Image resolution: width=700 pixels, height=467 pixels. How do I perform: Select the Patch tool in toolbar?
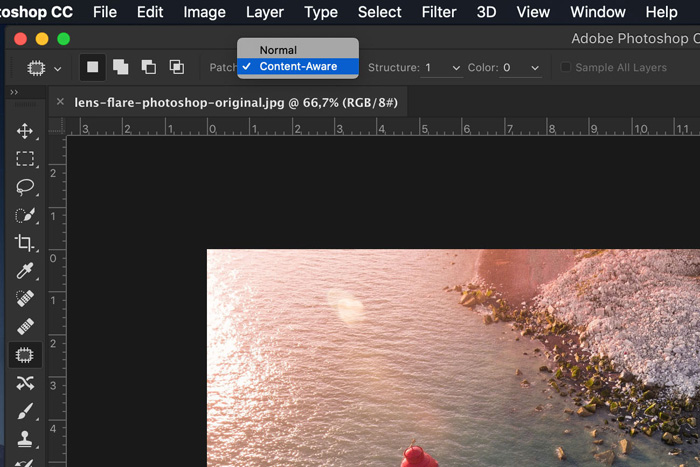click(25, 355)
